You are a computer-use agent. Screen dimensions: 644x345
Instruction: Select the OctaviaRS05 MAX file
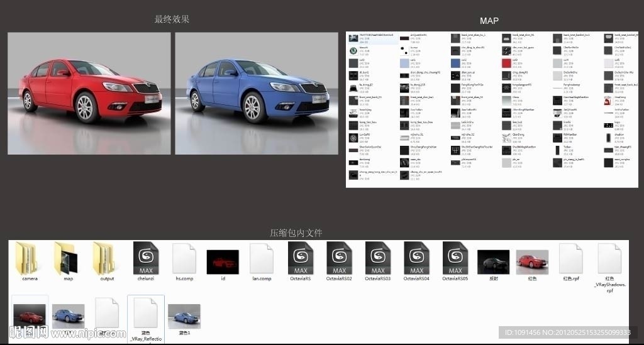click(455, 259)
